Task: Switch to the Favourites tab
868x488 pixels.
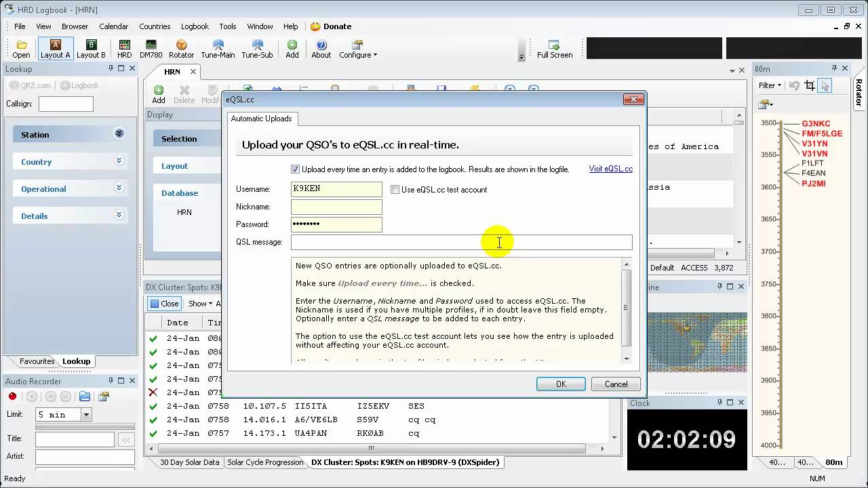Action: pyautogui.click(x=37, y=361)
